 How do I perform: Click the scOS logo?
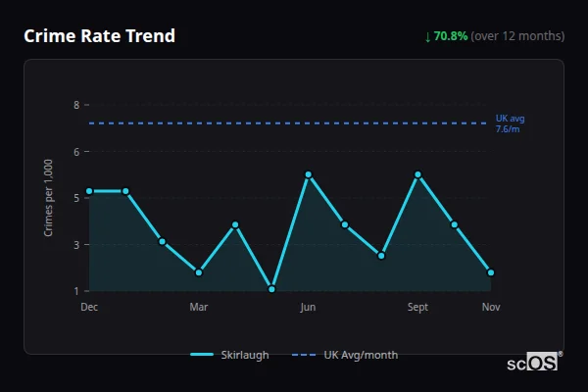[x=534, y=362]
